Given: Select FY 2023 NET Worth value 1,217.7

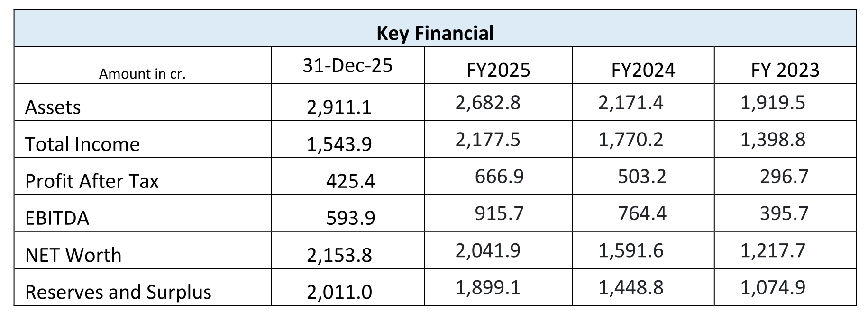Looking at the screenshot, I should coord(773,250).
